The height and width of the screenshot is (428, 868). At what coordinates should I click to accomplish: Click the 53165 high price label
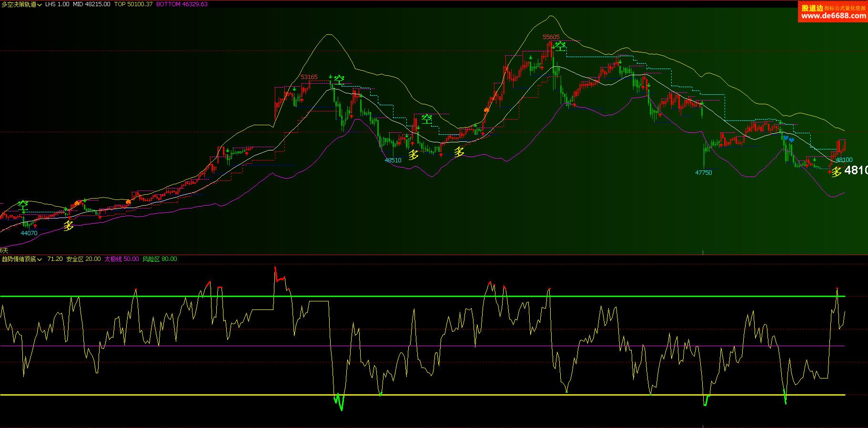(309, 77)
